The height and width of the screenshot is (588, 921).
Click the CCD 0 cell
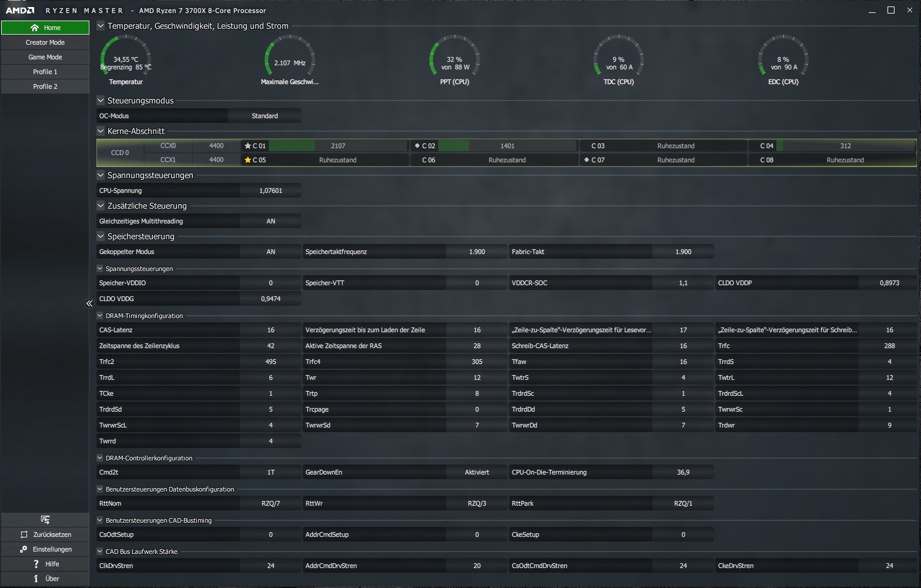(120, 153)
